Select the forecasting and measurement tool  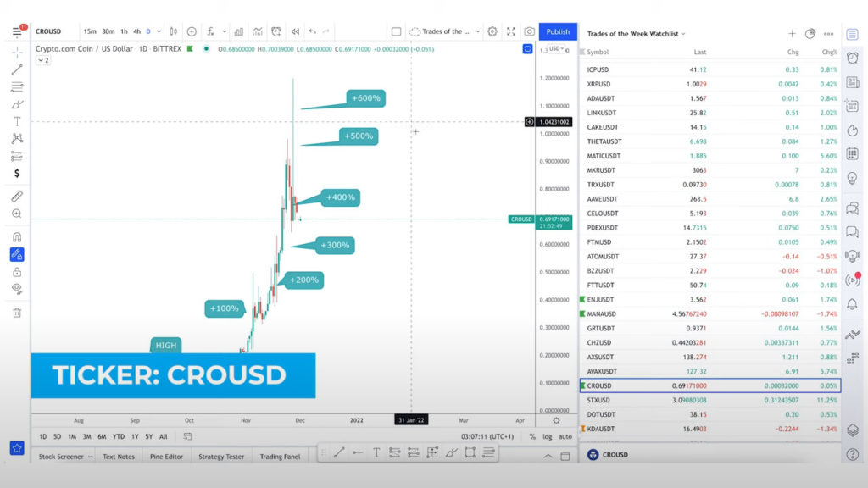point(17,156)
